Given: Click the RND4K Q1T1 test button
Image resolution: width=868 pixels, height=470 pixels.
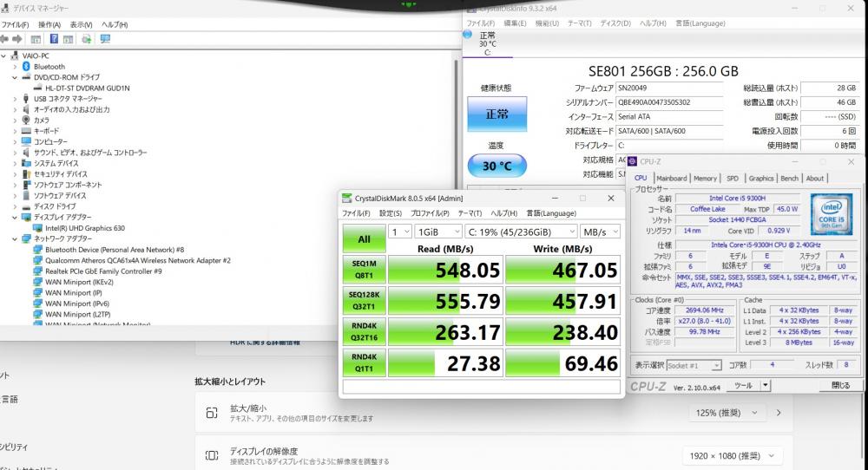Looking at the screenshot, I should pos(364,362).
